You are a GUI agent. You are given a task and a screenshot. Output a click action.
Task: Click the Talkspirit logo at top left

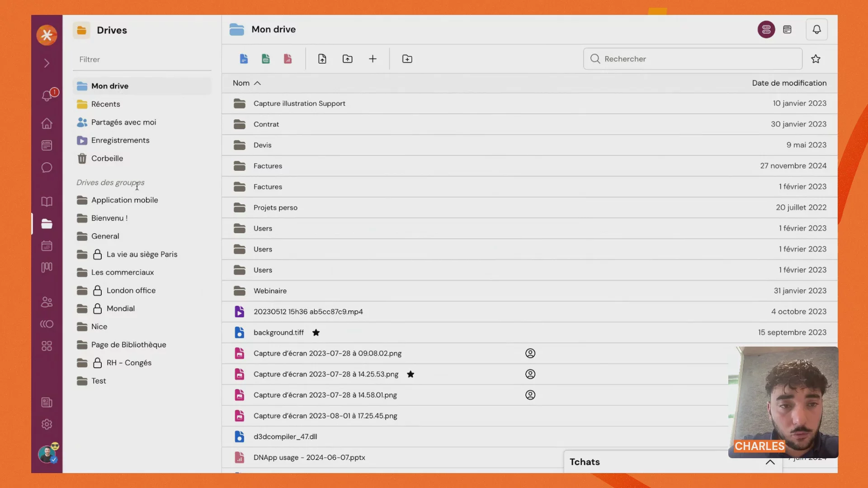click(x=47, y=35)
